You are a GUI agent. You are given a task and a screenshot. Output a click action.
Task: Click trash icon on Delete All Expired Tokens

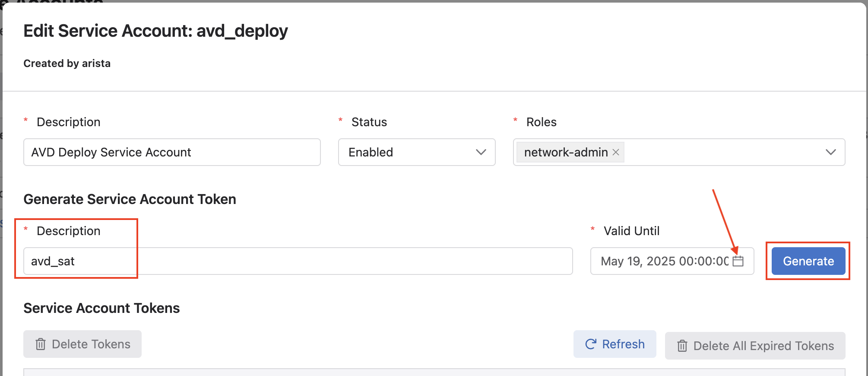[x=682, y=346]
